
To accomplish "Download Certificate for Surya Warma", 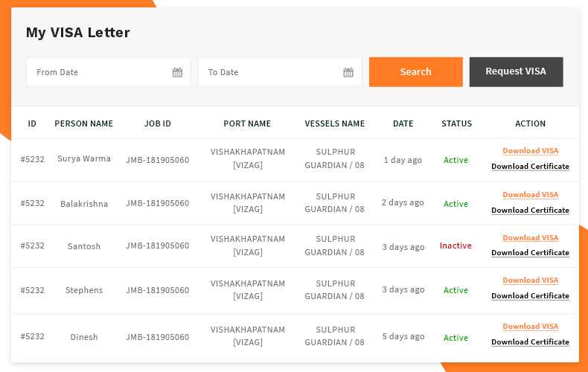I will coord(530,167).
